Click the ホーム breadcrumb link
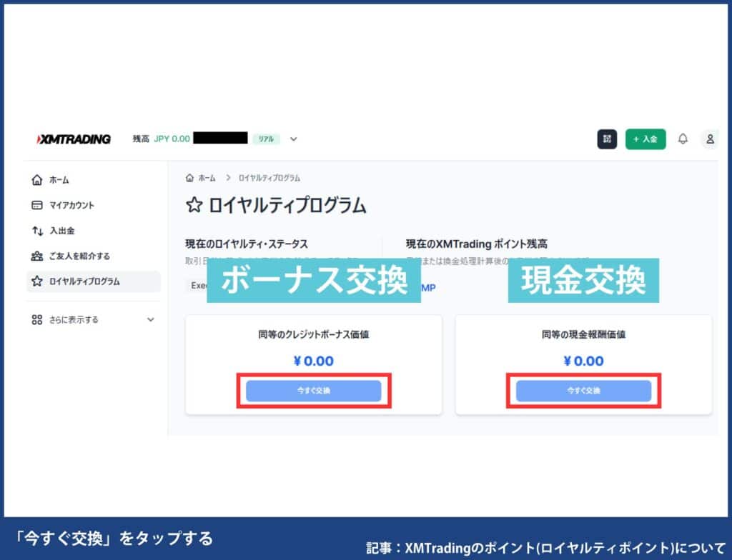Image resolution: width=732 pixels, height=560 pixels. 207,178
